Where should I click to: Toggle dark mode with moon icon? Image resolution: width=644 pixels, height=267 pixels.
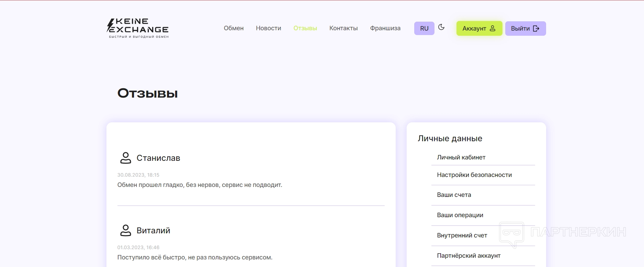point(441,27)
